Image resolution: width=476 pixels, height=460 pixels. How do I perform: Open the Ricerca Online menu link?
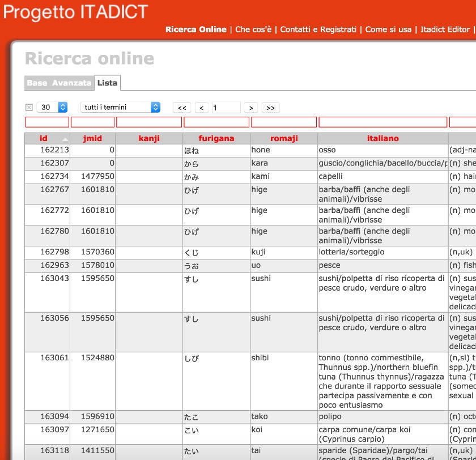pyautogui.click(x=195, y=29)
